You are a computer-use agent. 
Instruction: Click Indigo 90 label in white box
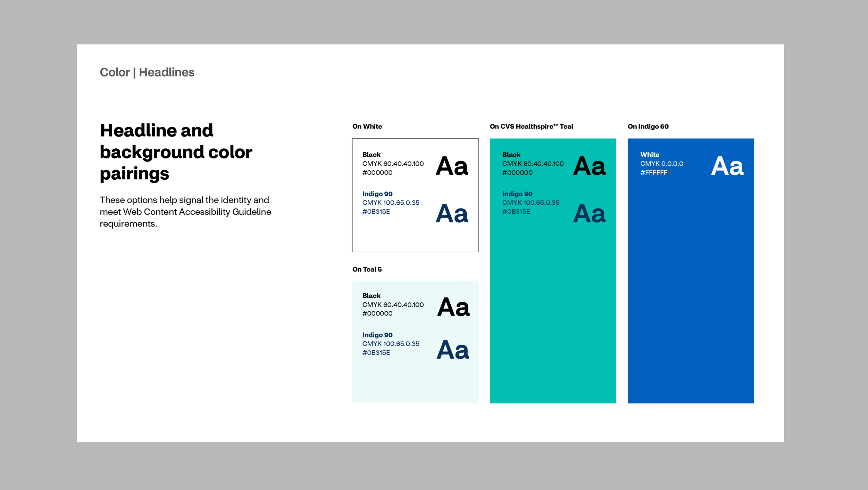[377, 194]
